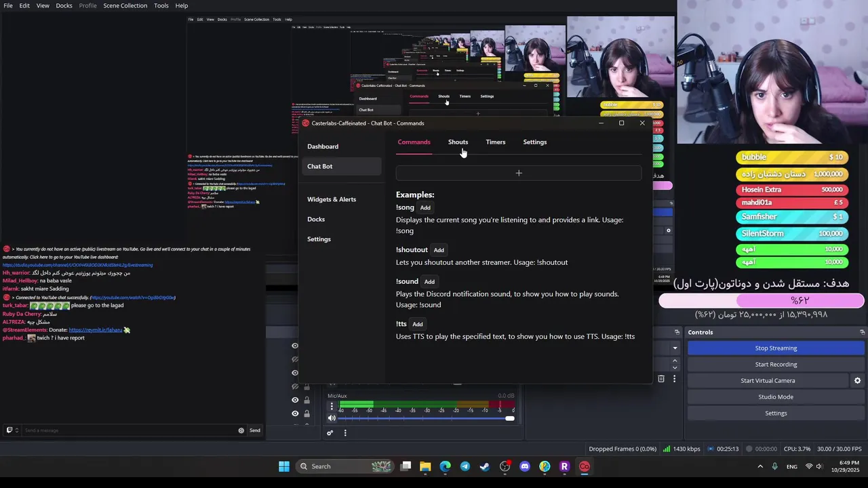Screen dimensions: 868x488
Task: Pop out the Scene Transitions dock icon
Action: (677, 332)
